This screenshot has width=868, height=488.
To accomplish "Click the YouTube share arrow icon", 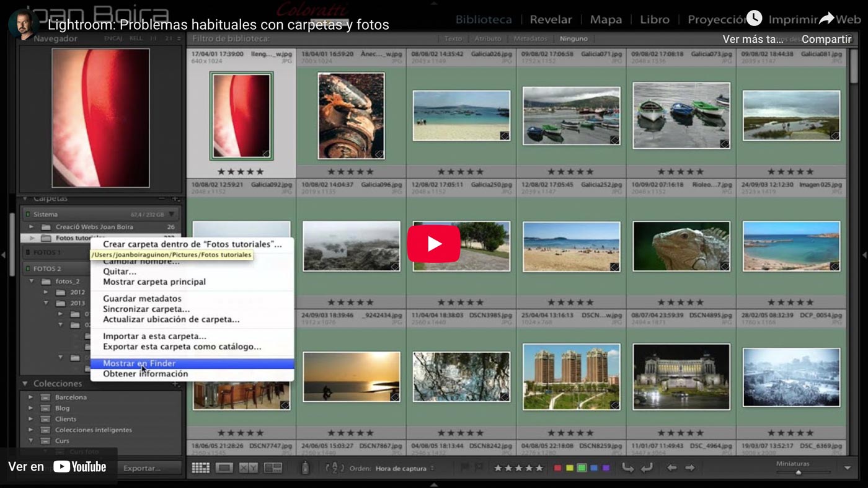I will (x=826, y=19).
